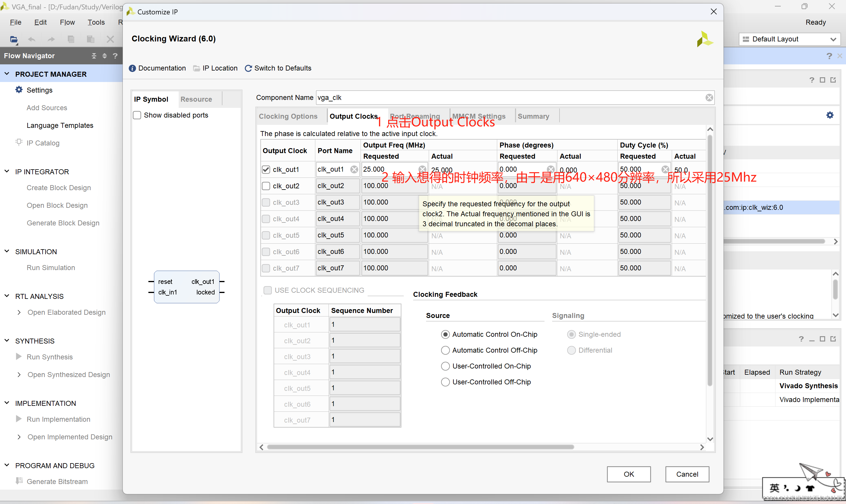Enable the clk_out2 output clock
846x504 pixels.
pos(266,186)
